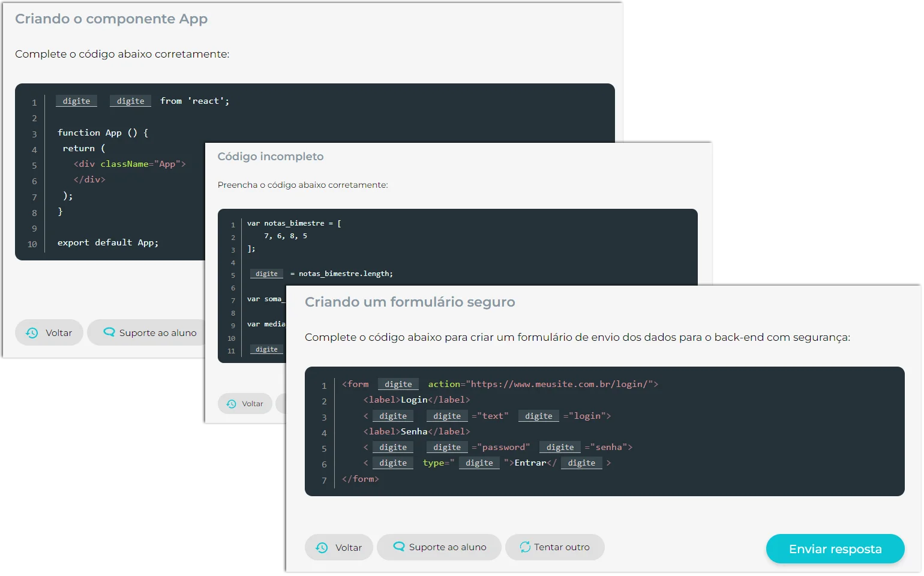The height and width of the screenshot is (576, 924).
Task: Click the closing tag blank after Entrar</
Action: coord(581,463)
